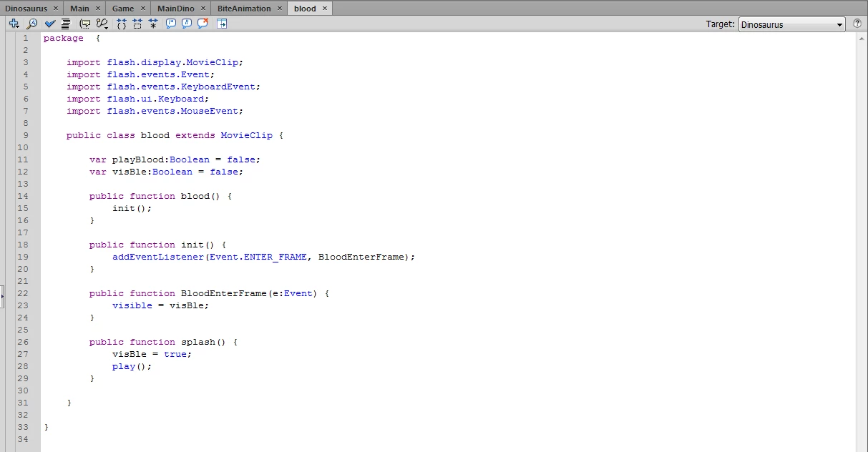Viewport: 868px width, 452px height.
Task: Open the Debug options stethoscope icon
Action: [102, 24]
